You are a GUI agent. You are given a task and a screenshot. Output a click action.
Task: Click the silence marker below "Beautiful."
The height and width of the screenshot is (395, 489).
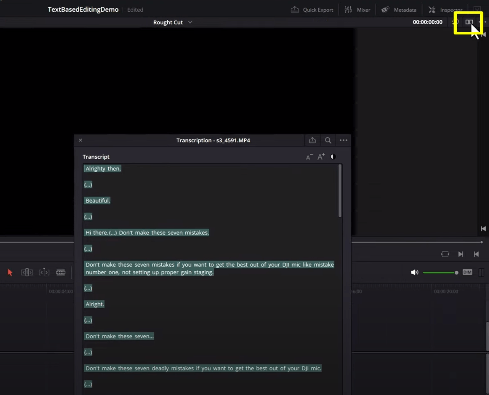[x=88, y=217]
